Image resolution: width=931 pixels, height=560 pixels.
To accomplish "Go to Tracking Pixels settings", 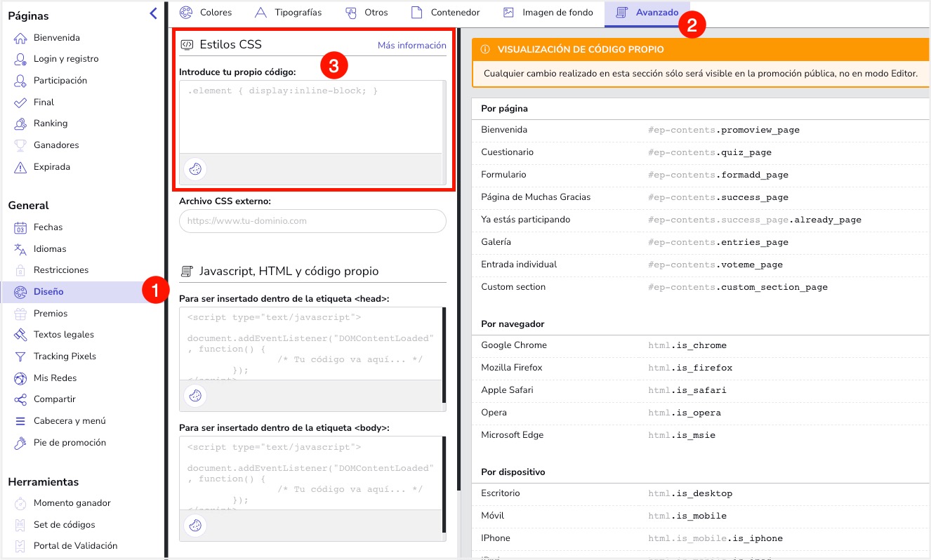I will (65, 356).
